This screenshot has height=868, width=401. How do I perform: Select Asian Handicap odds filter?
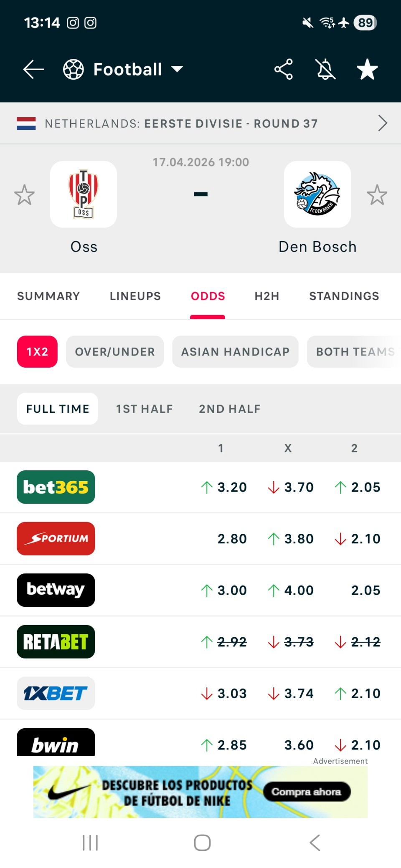[235, 352]
